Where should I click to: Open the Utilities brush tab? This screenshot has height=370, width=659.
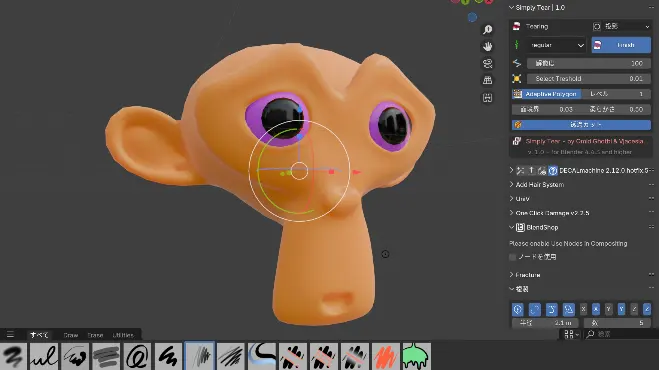pyautogui.click(x=123, y=335)
